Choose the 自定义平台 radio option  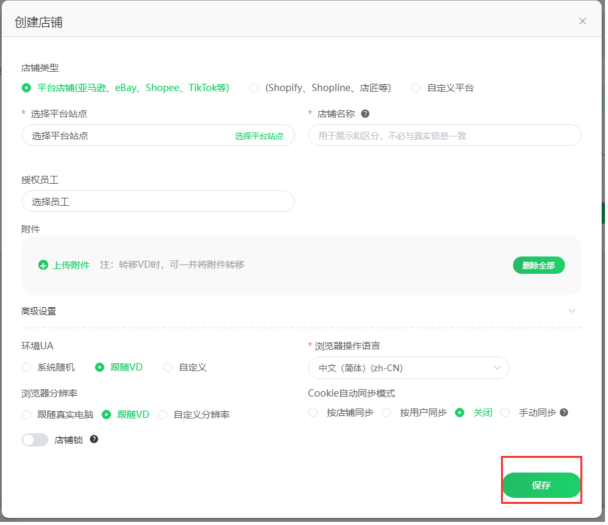(x=417, y=88)
